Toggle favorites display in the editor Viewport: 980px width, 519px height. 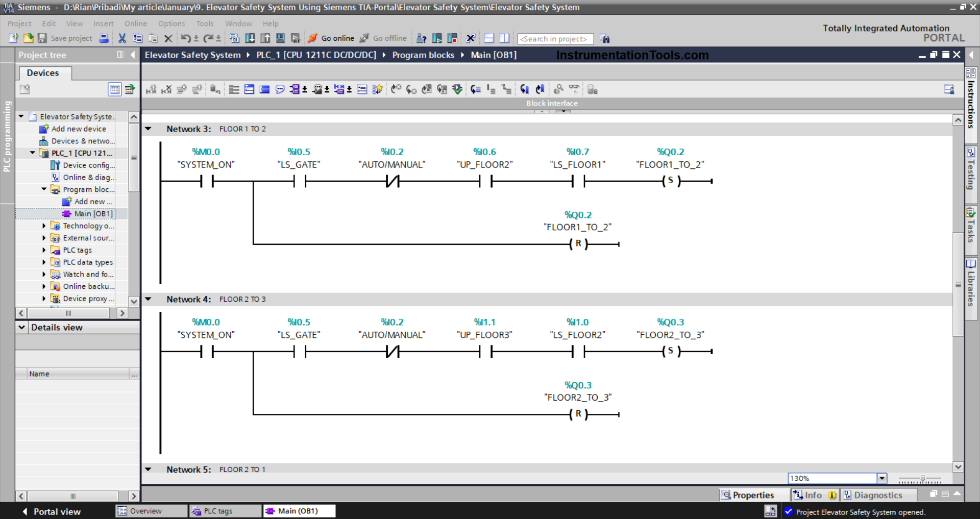[x=377, y=89]
